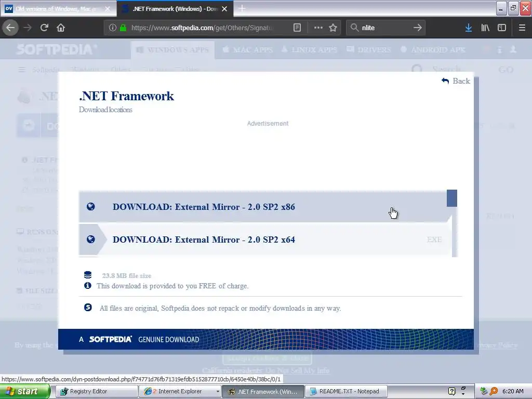Viewport: 532px width, 399px height.
Task: Switch to README.TXT Notepad window
Action: [347, 391]
